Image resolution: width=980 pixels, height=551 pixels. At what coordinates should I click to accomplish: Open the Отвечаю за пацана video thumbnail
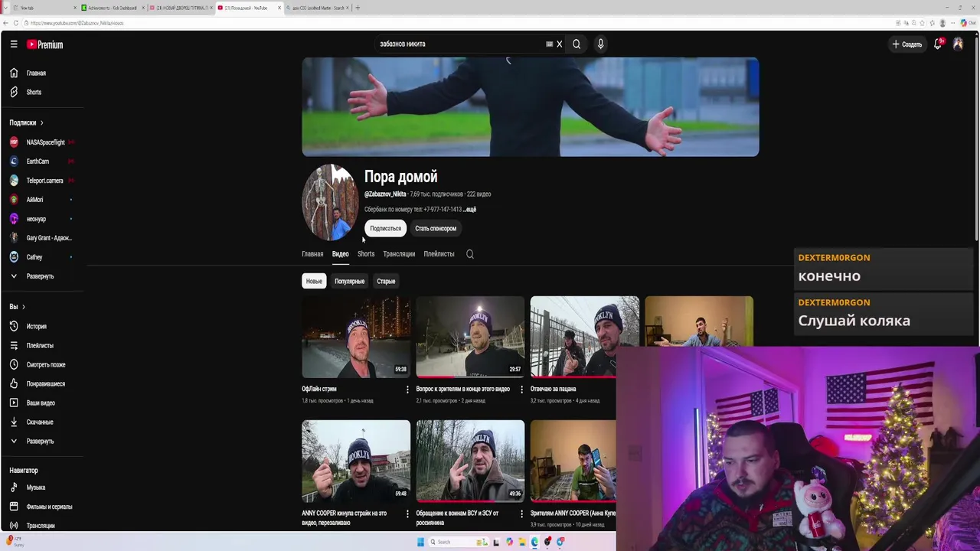coord(584,337)
